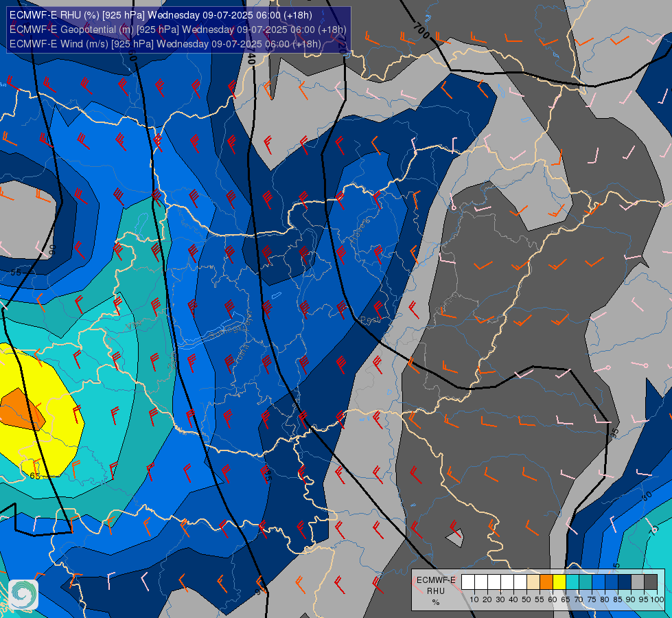Pick the orange 55–60% legend swatch
Viewport: 672px width, 618px height.
[x=547, y=582]
